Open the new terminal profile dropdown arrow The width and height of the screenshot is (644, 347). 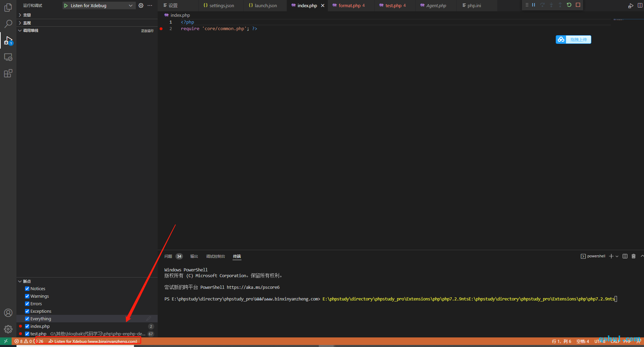617,256
